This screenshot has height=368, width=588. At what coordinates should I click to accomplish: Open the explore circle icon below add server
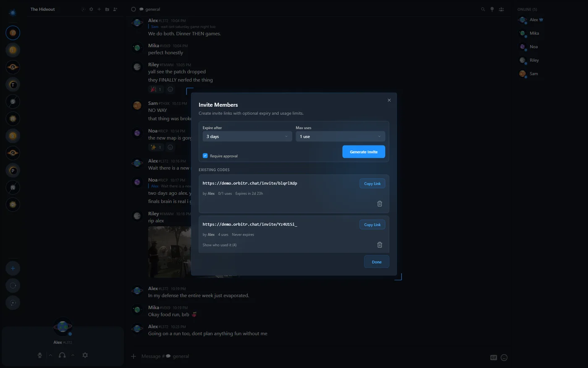[13, 286]
